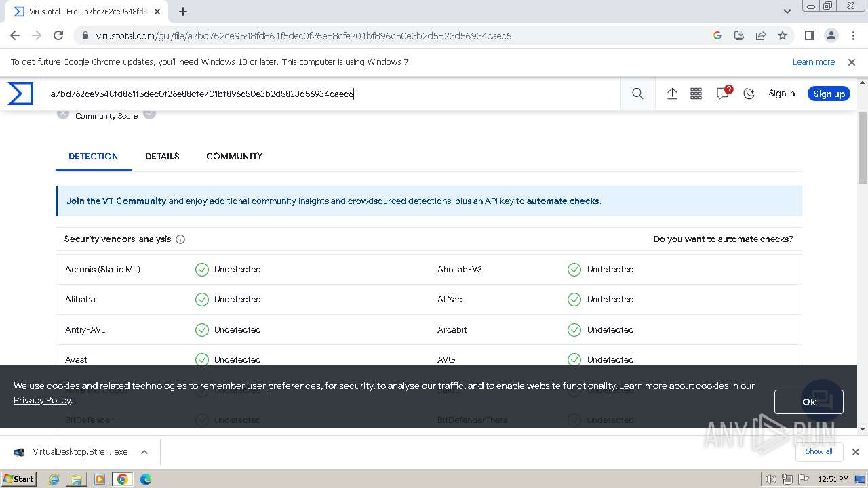Click Security vendors' analysis info icon
The width and height of the screenshot is (868, 488).
click(180, 239)
